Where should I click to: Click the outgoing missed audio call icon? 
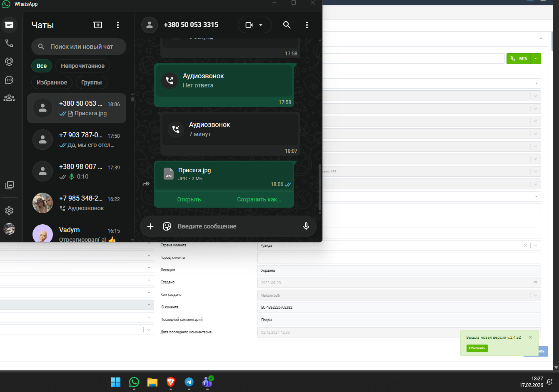pyautogui.click(x=170, y=81)
